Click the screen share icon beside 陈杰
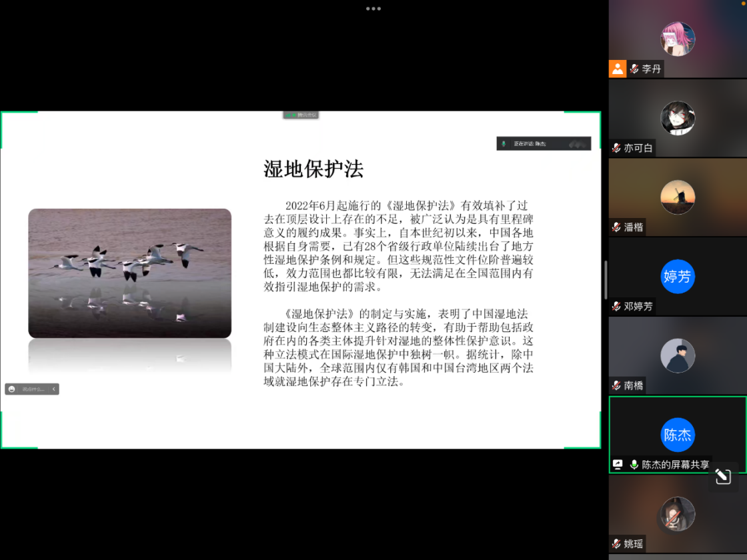This screenshot has width=747, height=560. [x=618, y=465]
